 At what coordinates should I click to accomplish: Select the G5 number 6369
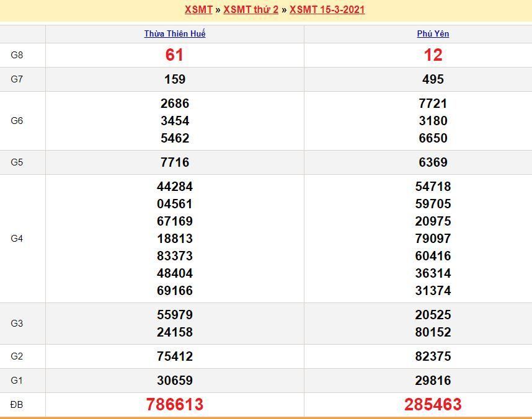click(x=433, y=162)
